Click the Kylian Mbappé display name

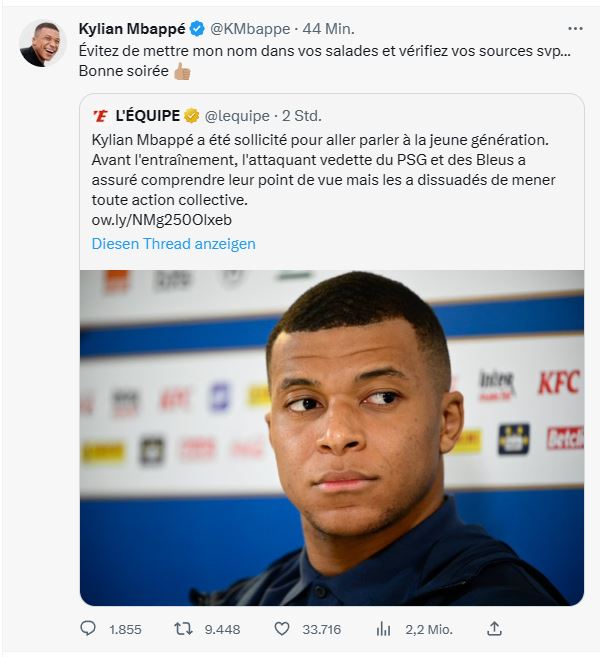coord(131,28)
